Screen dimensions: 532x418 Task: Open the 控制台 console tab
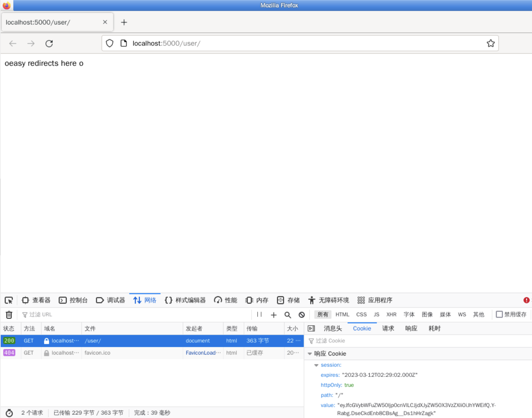[x=73, y=300]
